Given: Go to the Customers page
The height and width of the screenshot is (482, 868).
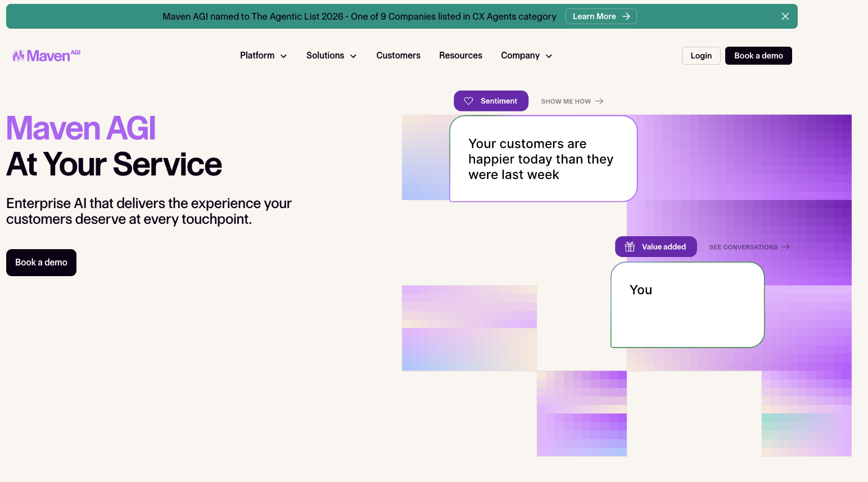Looking at the screenshot, I should (x=399, y=56).
